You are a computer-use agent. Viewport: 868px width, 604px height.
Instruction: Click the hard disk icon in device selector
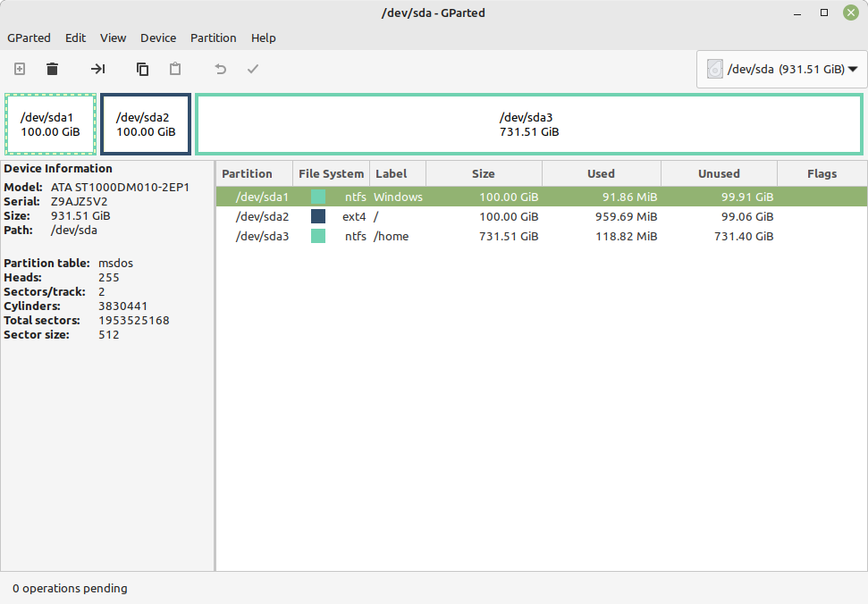pos(714,69)
